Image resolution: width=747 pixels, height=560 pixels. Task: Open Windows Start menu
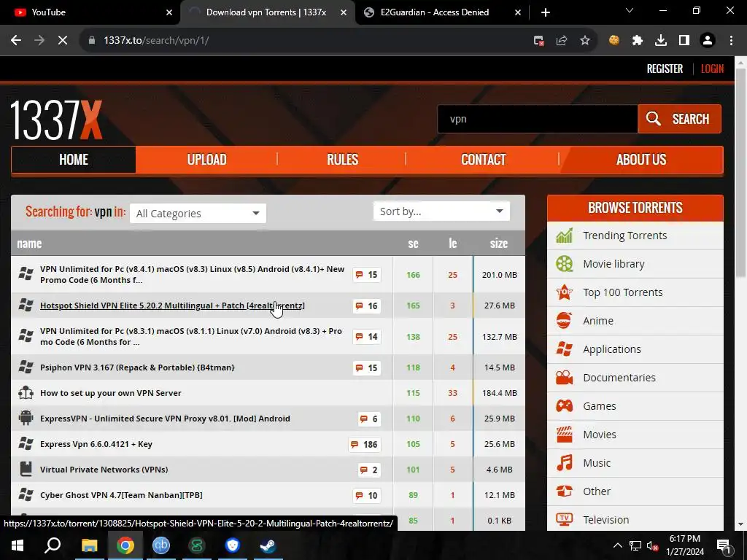(x=18, y=545)
